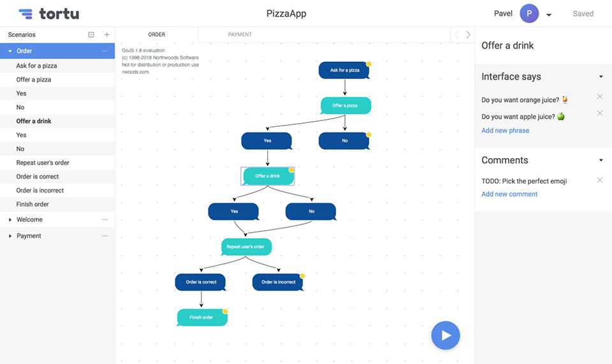
Task: Collapse the Interface says section
Action: 601,77
